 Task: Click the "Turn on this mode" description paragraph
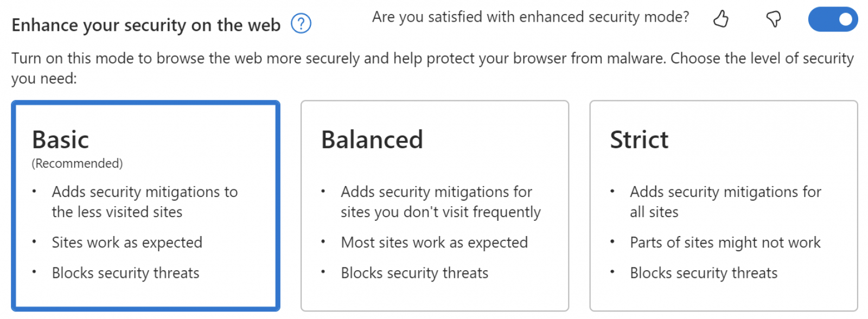point(432,59)
